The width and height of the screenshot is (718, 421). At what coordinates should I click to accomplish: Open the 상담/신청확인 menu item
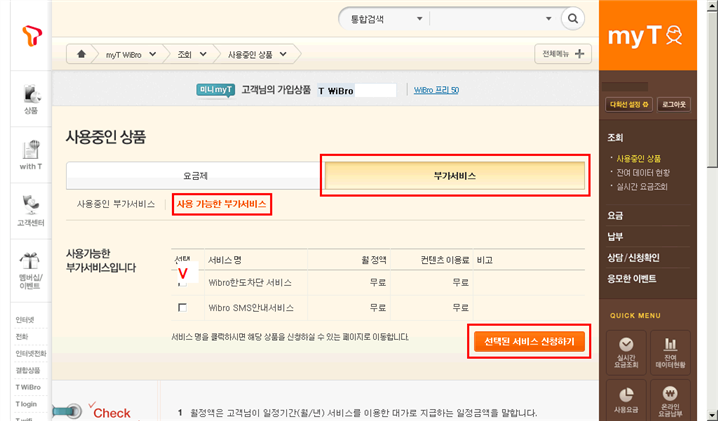point(633,257)
